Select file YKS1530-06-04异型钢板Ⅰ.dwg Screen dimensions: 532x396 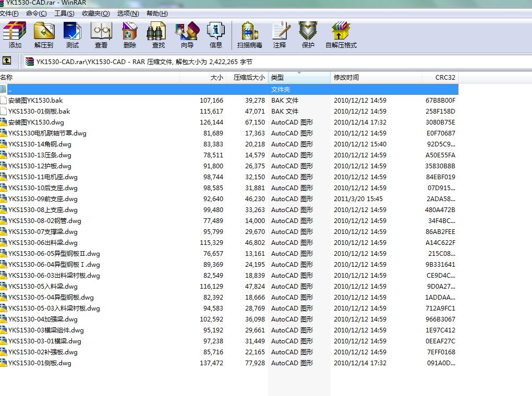point(54,265)
